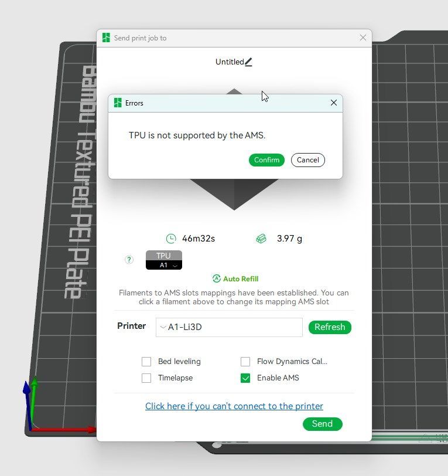Click the Enable AMS label
This screenshot has width=448, height=476.
[278, 378]
